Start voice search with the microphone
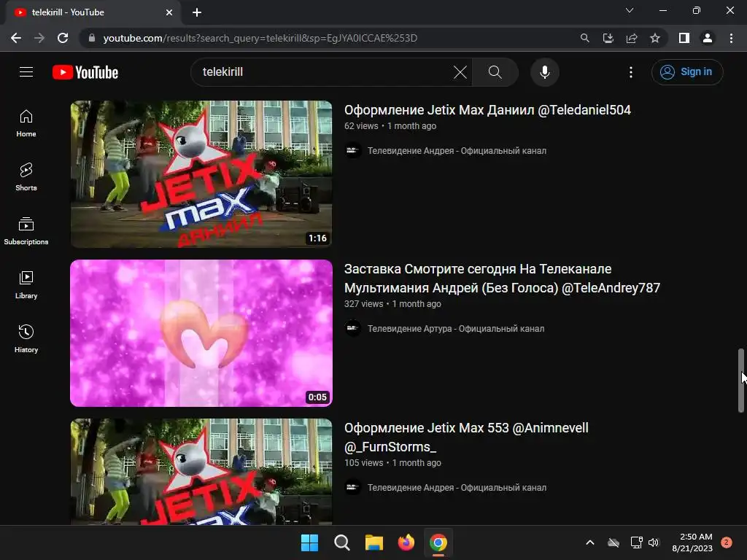 544,72
